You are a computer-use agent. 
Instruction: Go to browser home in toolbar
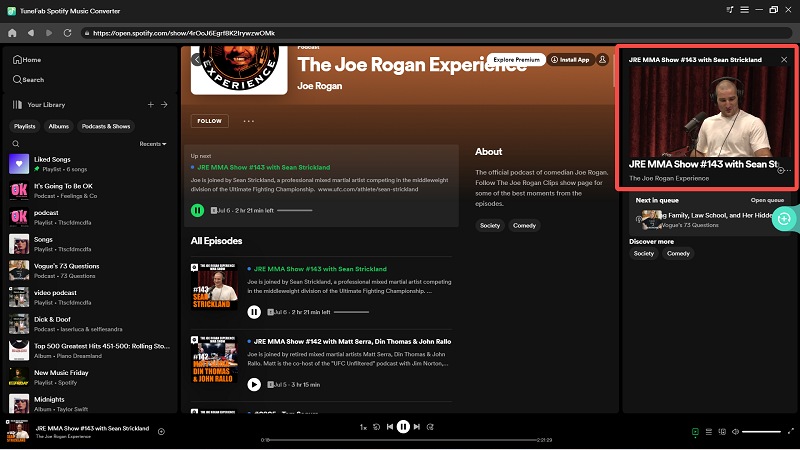point(12,33)
